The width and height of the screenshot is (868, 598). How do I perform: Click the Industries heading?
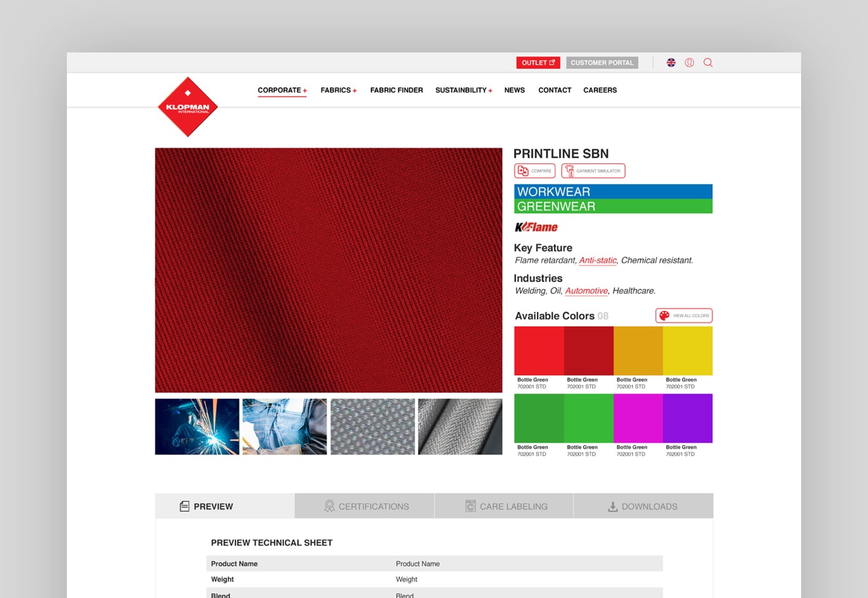coord(538,279)
